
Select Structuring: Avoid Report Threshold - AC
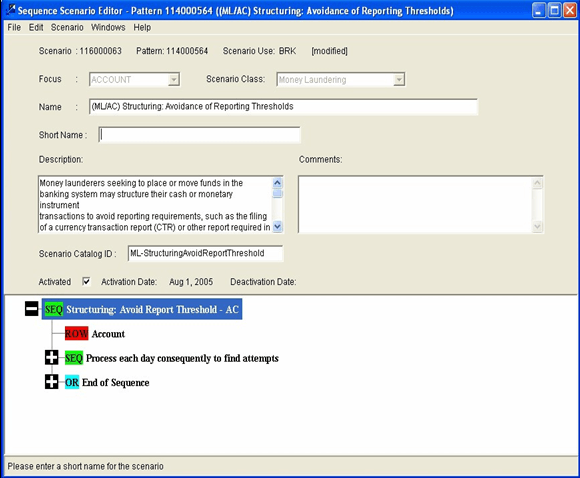tap(142, 309)
